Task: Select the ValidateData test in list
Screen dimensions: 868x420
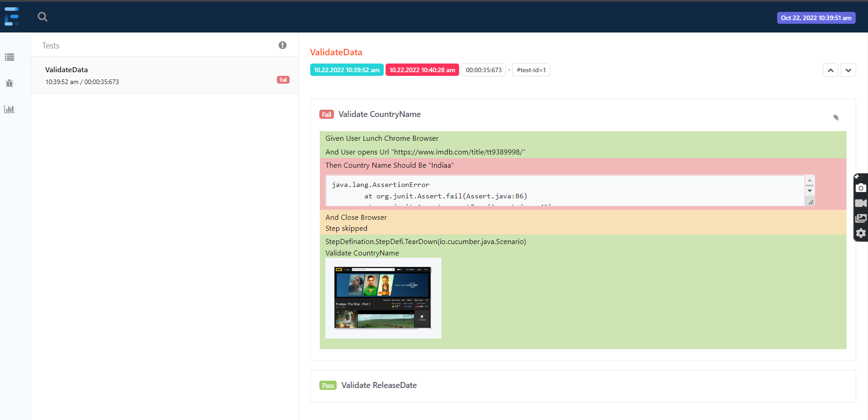Action: click(164, 75)
